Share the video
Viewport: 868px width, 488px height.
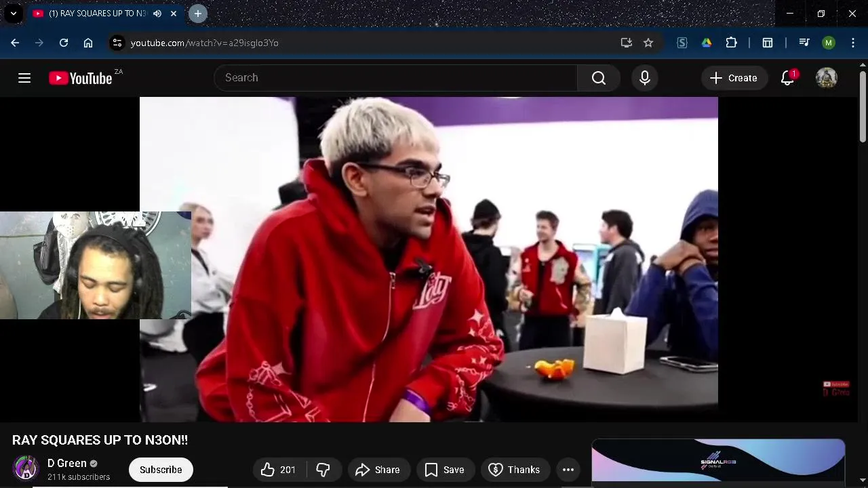(378, 470)
